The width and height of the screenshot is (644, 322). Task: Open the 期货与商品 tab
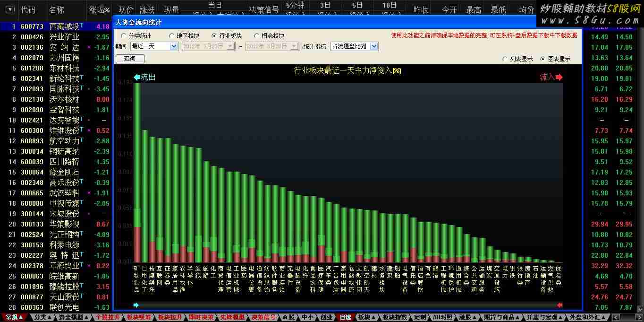click(501, 317)
